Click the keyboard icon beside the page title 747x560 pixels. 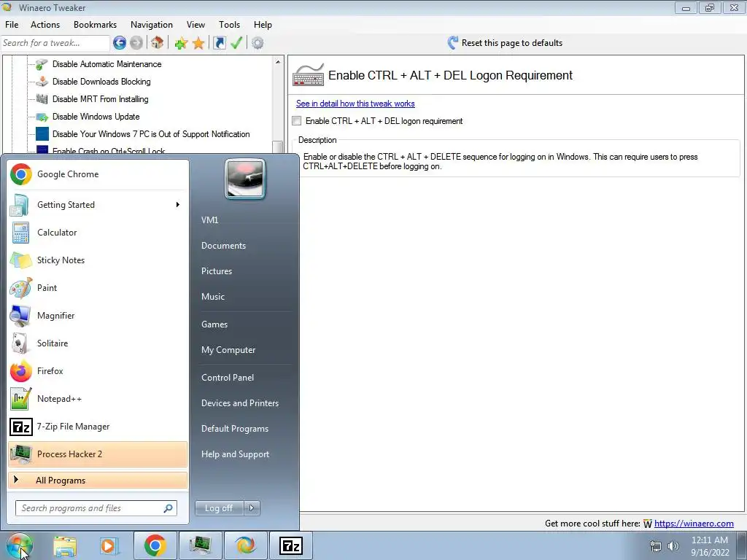point(309,75)
